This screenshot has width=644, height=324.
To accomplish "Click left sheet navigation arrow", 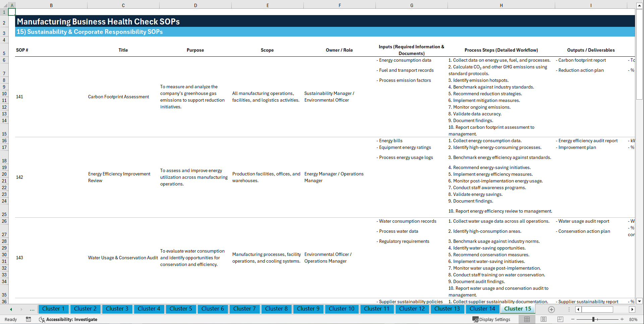I will (11, 309).
